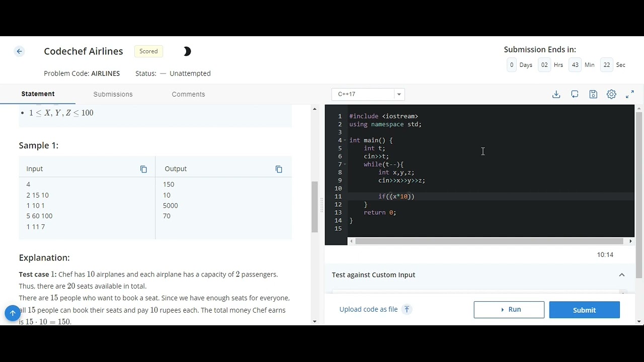Run the code
This screenshot has height=362, width=644.
pyautogui.click(x=509, y=310)
